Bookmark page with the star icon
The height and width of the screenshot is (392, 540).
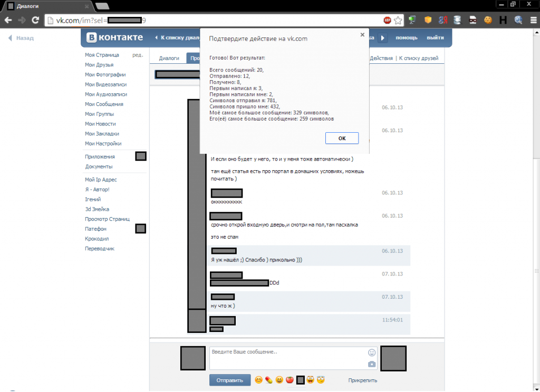point(398,21)
